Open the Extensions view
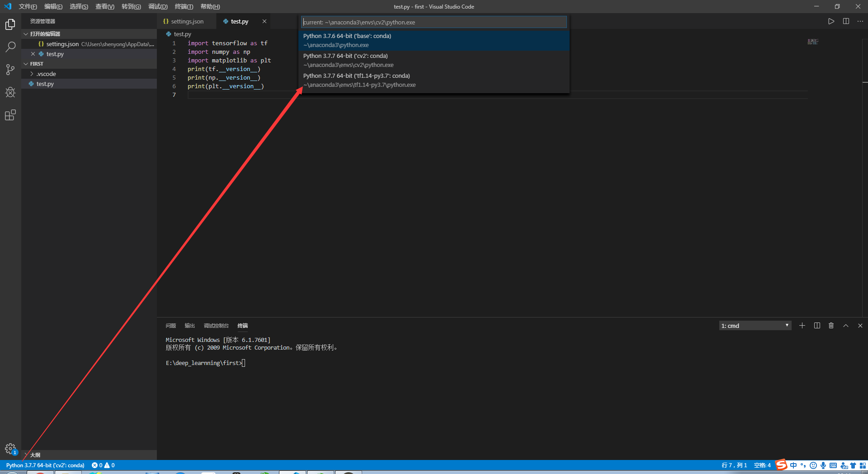Image resolution: width=868 pixels, height=474 pixels. point(10,115)
